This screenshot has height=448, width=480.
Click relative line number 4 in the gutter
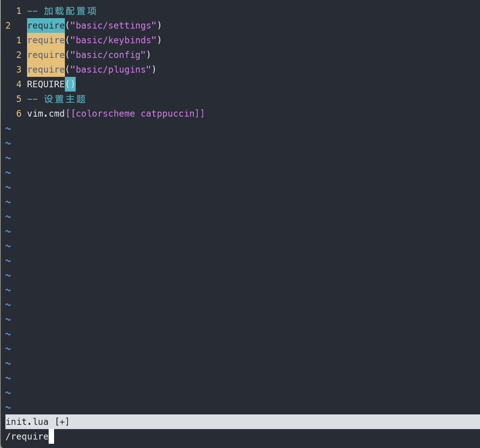pyautogui.click(x=19, y=84)
